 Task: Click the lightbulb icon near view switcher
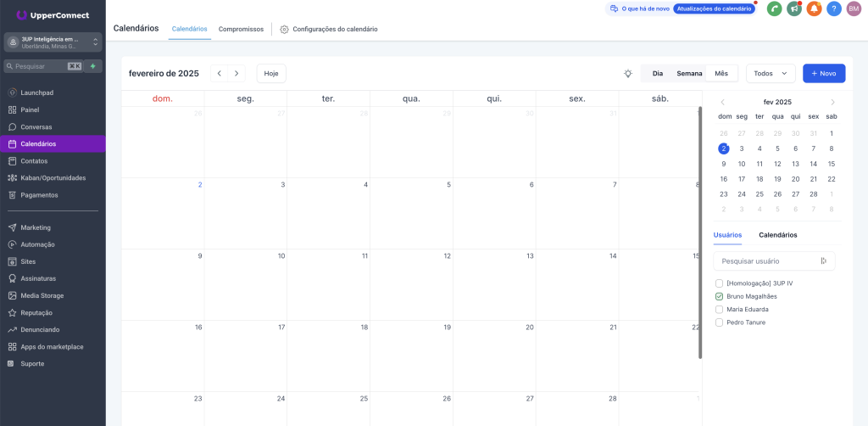tap(628, 74)
